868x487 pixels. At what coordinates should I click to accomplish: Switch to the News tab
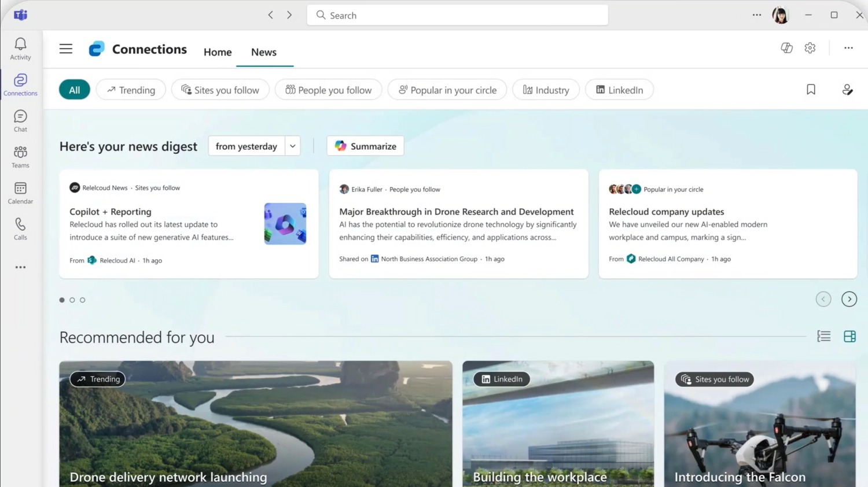point(264,52)
